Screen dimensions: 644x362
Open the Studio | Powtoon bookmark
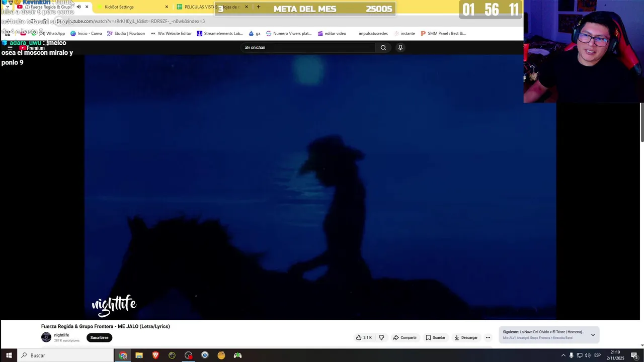(x=126, y=33)
